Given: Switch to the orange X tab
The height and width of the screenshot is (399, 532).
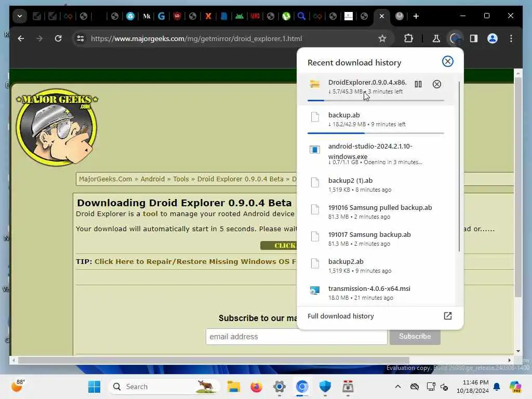Looking at the screenshot, I should [x=208, y=16].
